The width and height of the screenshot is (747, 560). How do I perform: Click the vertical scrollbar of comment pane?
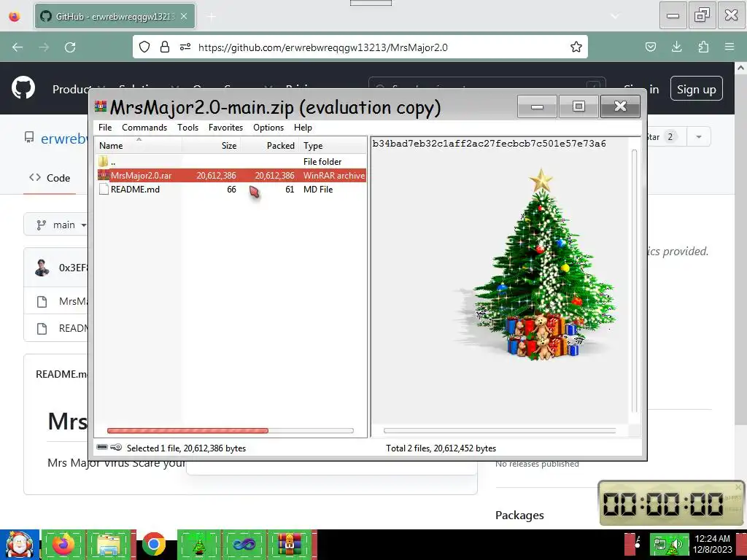[634, 281]
